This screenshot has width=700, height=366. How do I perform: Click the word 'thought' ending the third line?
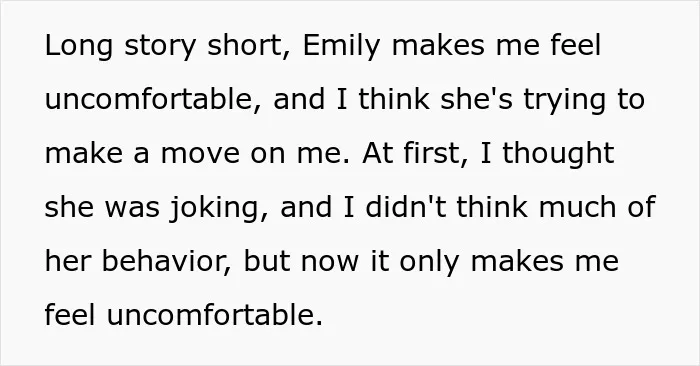pyautogui.click(x=558, y=155)
